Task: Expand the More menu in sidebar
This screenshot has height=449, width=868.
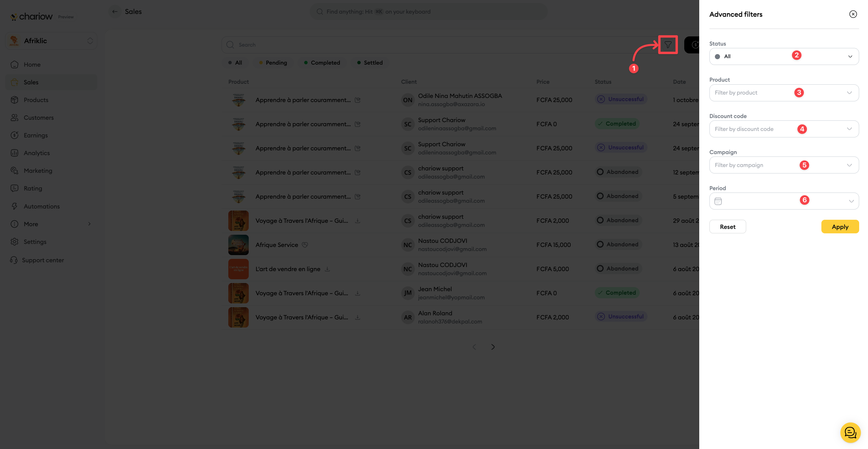Action: click(51, 224)
